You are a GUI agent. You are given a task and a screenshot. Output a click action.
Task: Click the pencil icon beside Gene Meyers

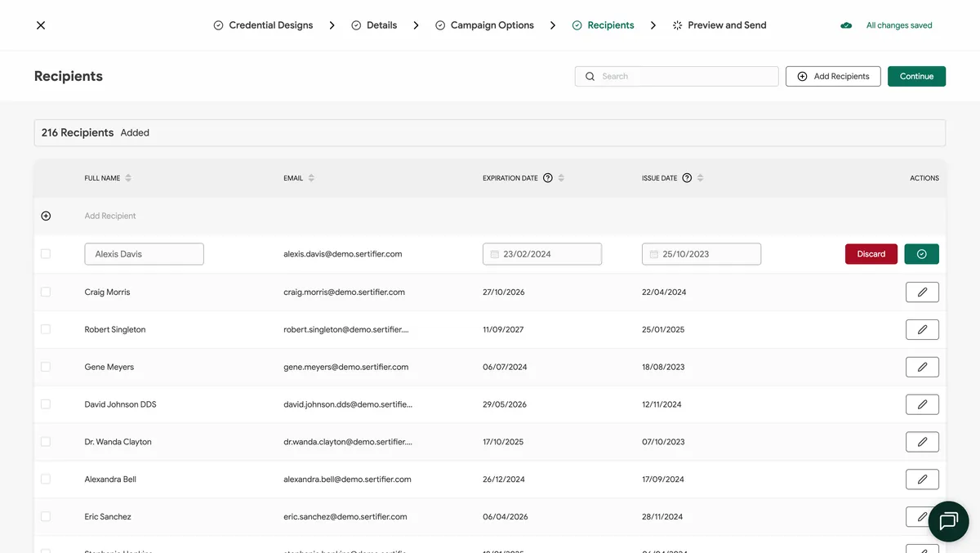point(921,366)
